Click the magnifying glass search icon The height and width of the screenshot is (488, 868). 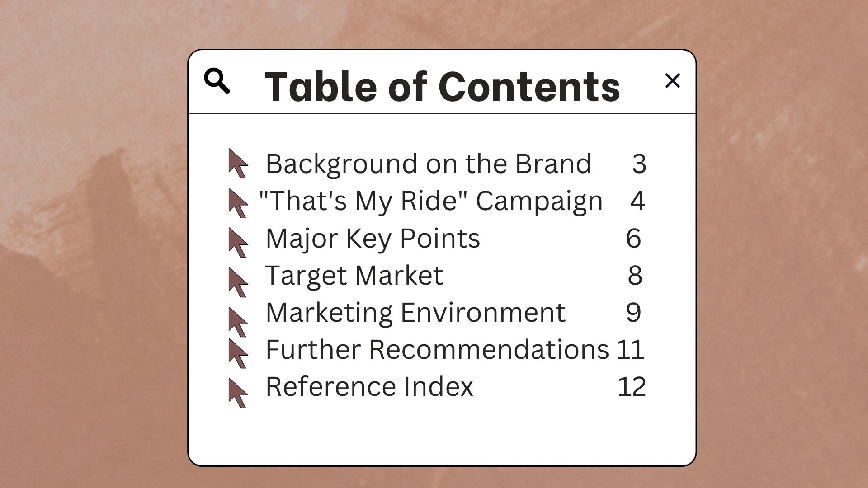click(217, 81)
